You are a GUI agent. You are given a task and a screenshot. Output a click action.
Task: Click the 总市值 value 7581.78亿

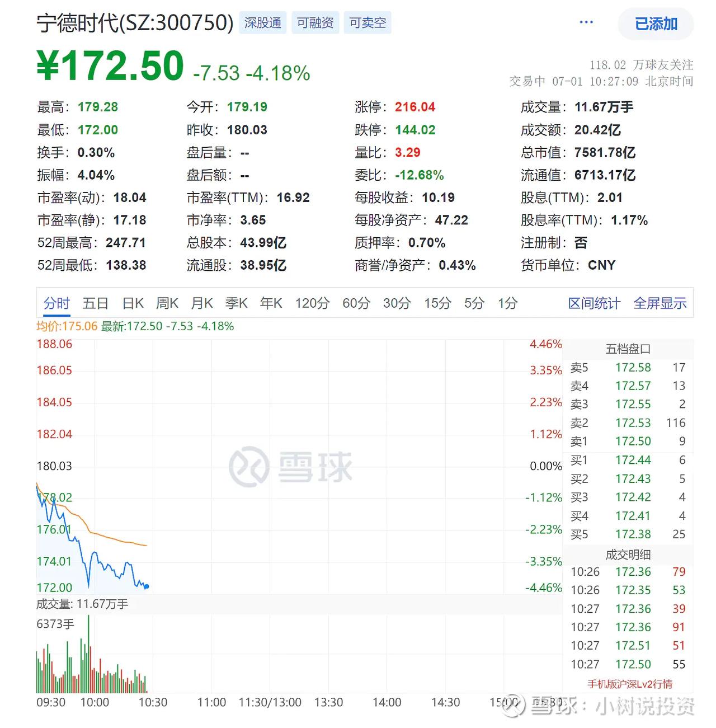tap(605, 153)
